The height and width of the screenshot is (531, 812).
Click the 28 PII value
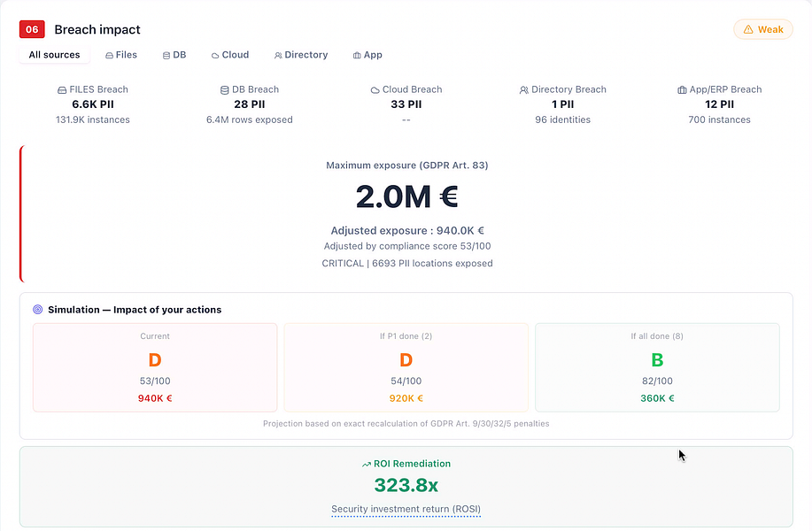click(x=250, y=104)
